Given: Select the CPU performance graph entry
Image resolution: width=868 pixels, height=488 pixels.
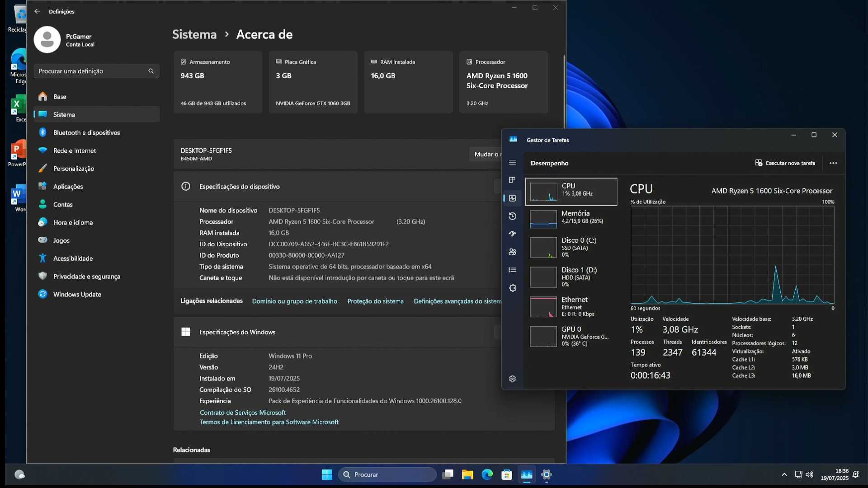Looking at the screenshot, I should (x=571, y=192).
